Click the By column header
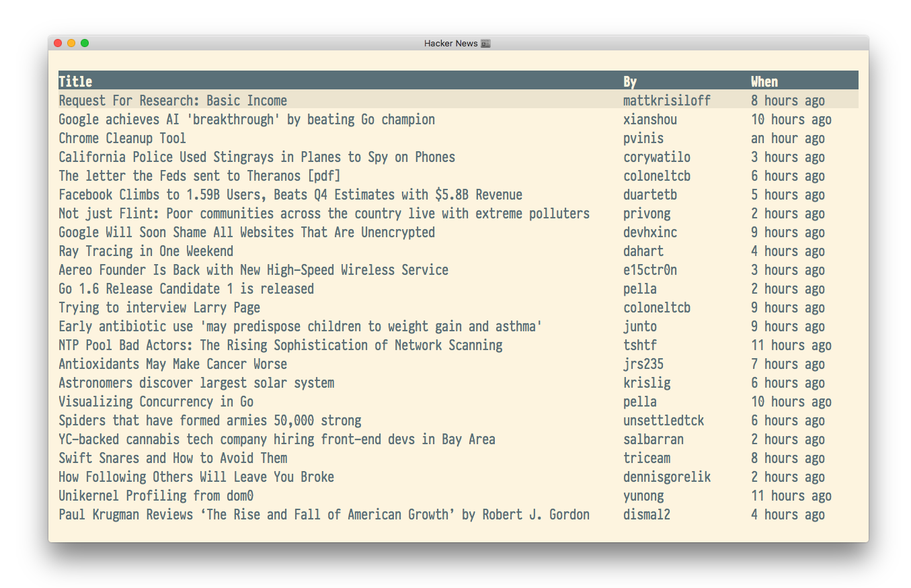Viewport: 911px width, 588px height. tap(630, 81)
